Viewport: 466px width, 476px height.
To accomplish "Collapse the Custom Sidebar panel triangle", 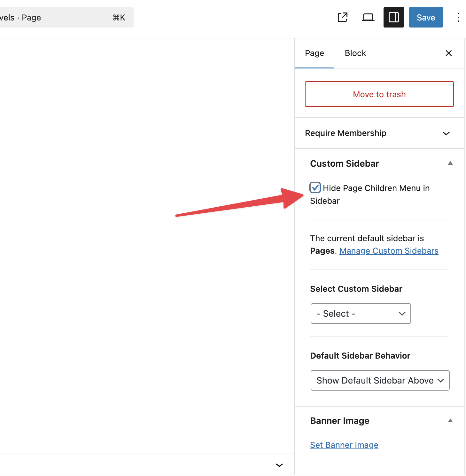I will click(450, 163).
